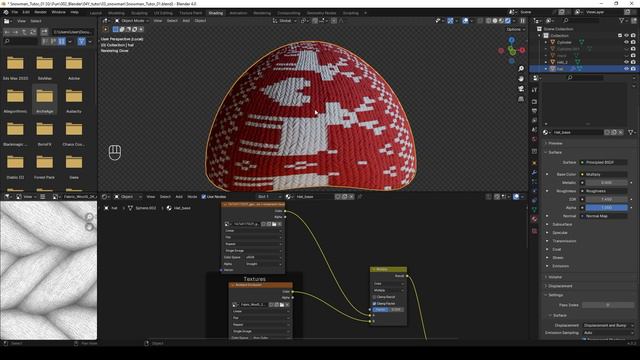Open the outliner filter dropdown
The image size is (640, 360).
click(x=623, y=20)
